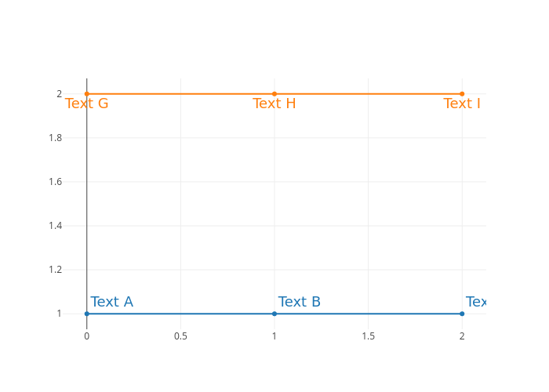Click the blue data point below Text B
Viewport: 549px width, 392px height.
pyautogui.click(x=274, y=314)
